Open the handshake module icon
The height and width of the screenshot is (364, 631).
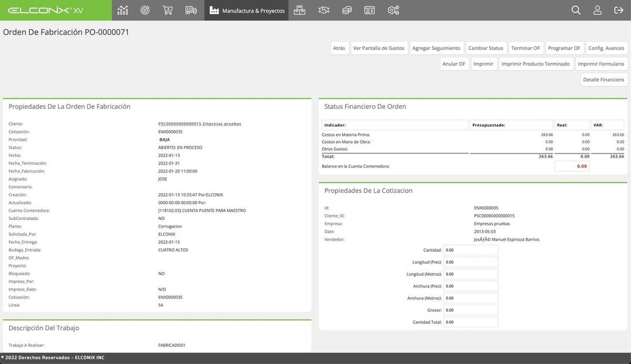pos(324,10)
